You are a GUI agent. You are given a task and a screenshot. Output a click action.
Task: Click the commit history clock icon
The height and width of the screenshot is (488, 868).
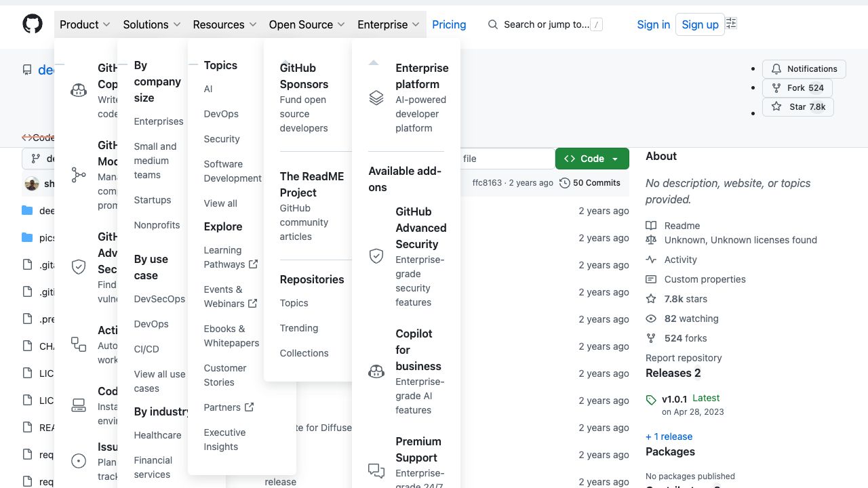(x=565, y=183)
